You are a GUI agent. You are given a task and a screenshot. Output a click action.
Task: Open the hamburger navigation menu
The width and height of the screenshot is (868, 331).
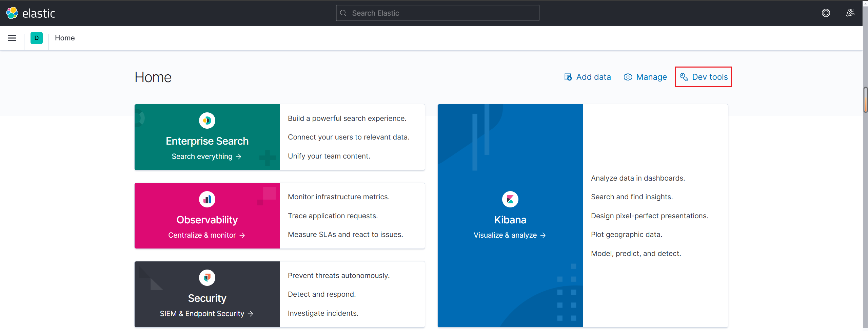12,38
